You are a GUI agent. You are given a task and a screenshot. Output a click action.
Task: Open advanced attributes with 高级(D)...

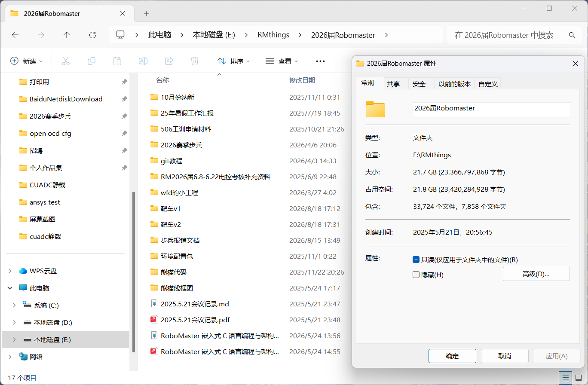[x=536, y=274]
